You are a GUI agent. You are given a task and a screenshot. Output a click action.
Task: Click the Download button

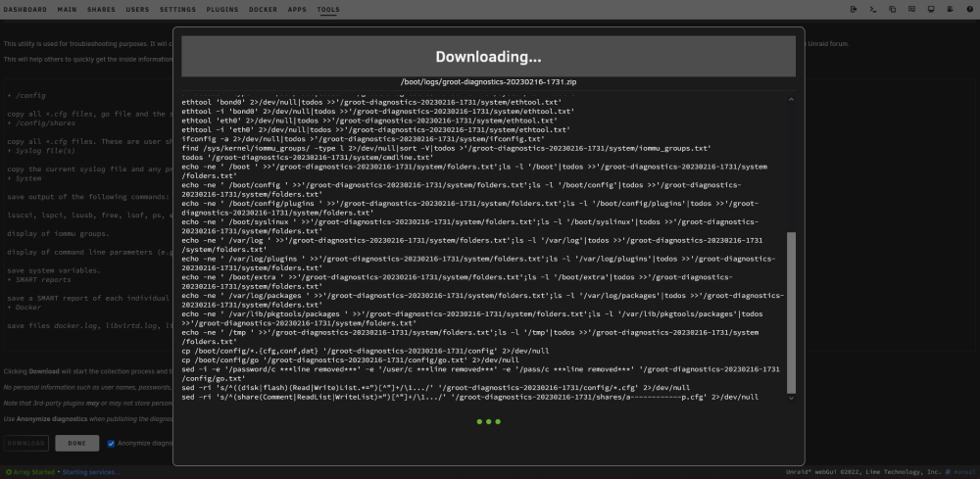[26, 444]
